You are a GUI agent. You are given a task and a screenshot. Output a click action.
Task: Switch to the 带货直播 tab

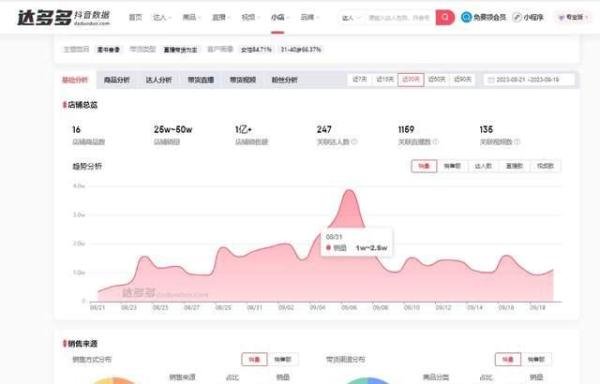[x=201, y=80]
